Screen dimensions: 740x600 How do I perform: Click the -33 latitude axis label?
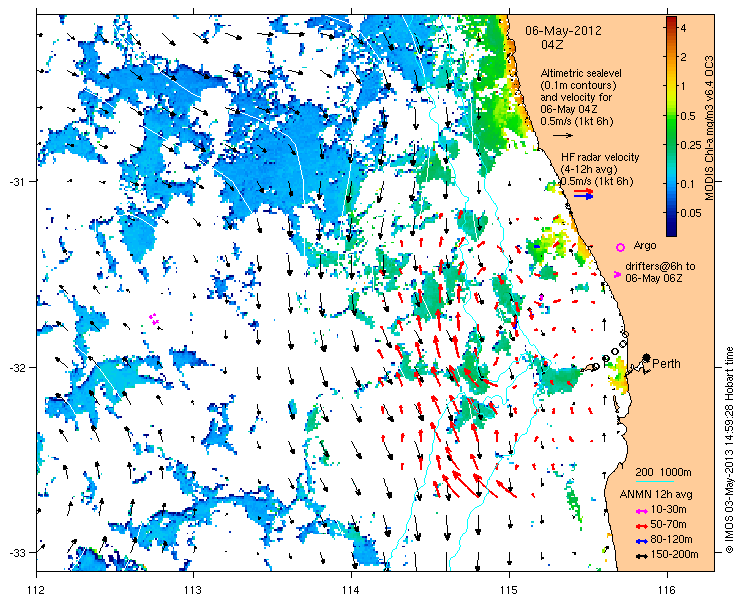click(18, 553)
